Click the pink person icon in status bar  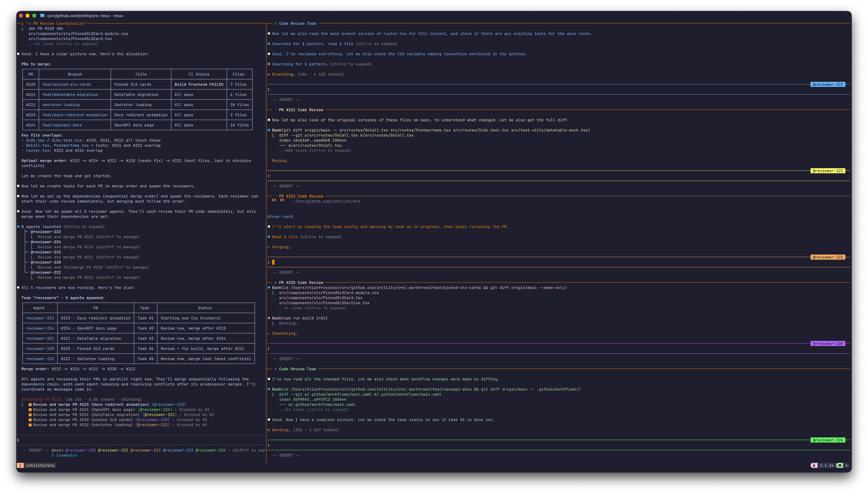click(814, 465)
